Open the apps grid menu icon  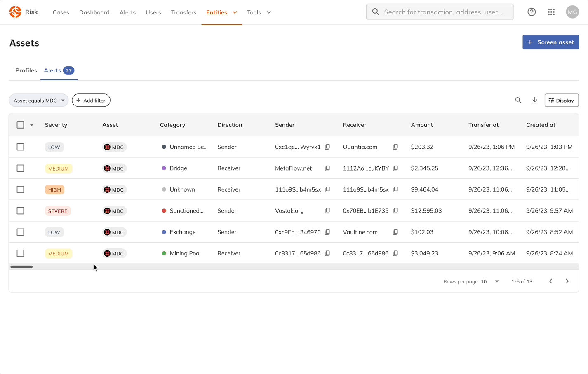point(551,12)
